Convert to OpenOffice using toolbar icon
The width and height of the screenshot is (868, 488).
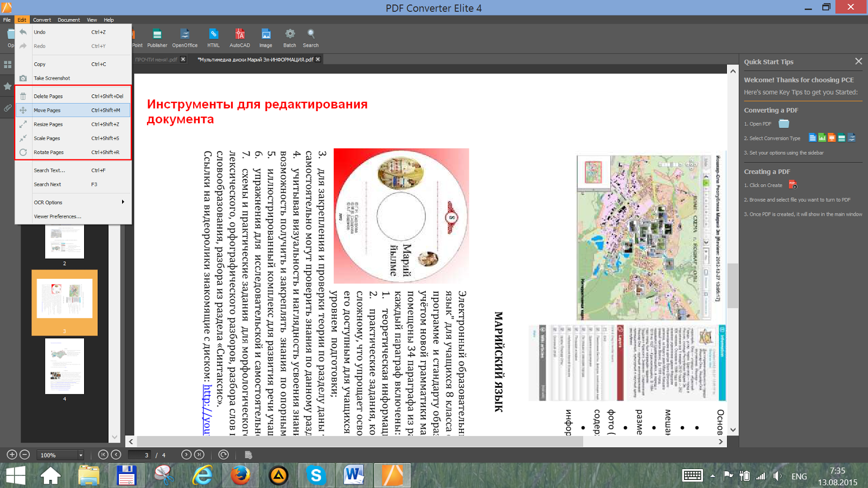185,37
